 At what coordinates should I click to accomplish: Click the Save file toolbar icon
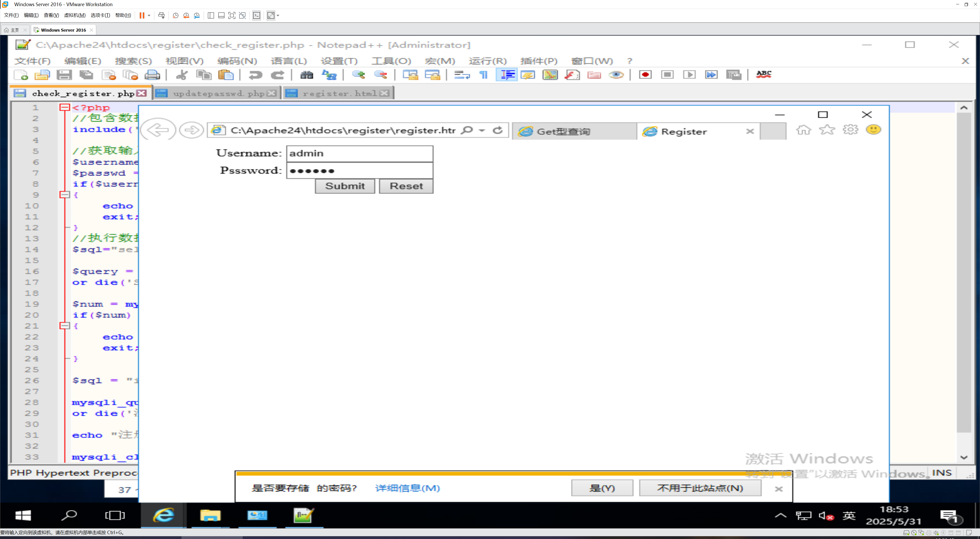tap(64, 75)
